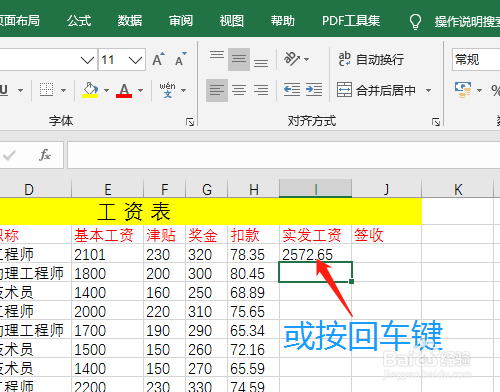The height and width of the screenshot is (392, 500).
Task: Open the number format box showing 常规
Action: (x=476, y=60)
